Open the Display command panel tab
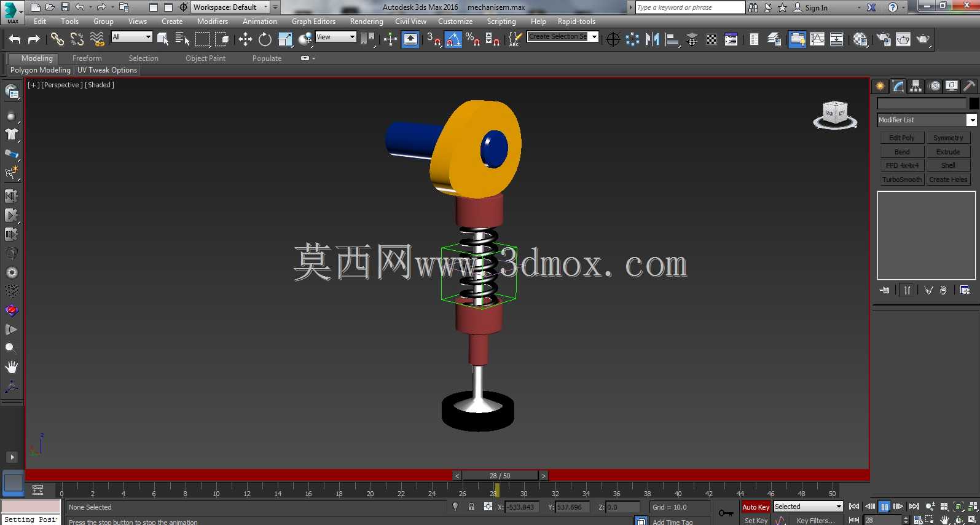The height and width of the screenshot is (525, 980). 952,86
